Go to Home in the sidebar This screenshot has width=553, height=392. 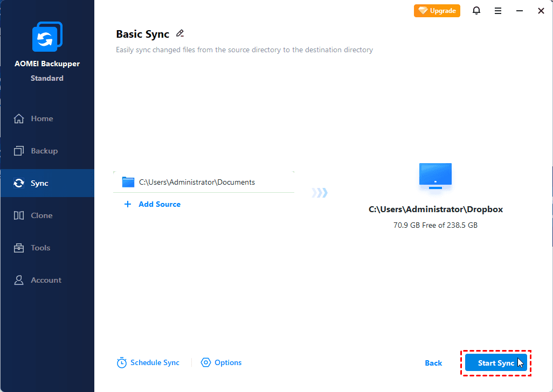(42, 118)
